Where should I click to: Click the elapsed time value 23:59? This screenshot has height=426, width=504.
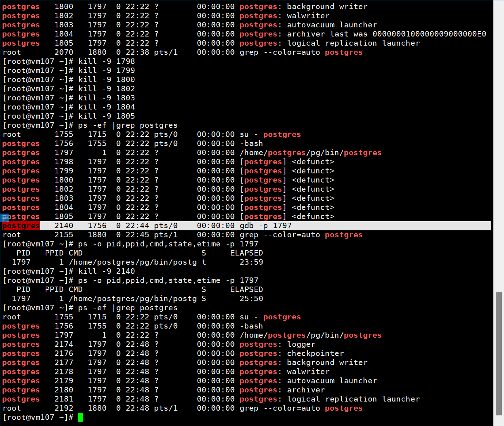tap(251, 262)
